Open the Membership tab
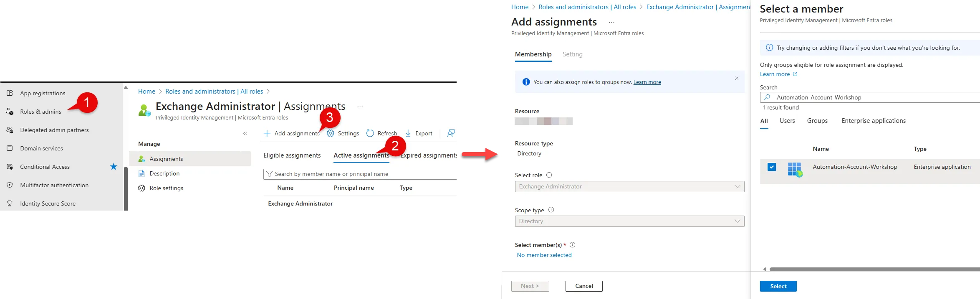 [533, 54]
